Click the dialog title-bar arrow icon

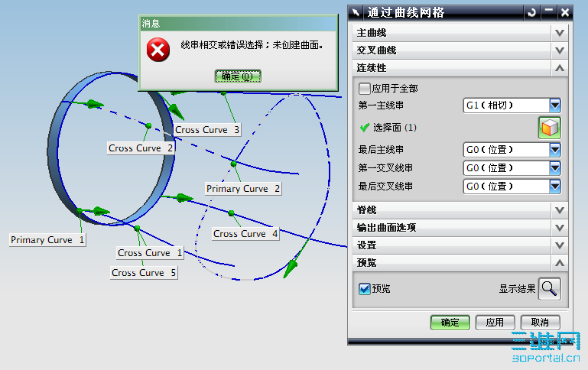tap(356, 13)
